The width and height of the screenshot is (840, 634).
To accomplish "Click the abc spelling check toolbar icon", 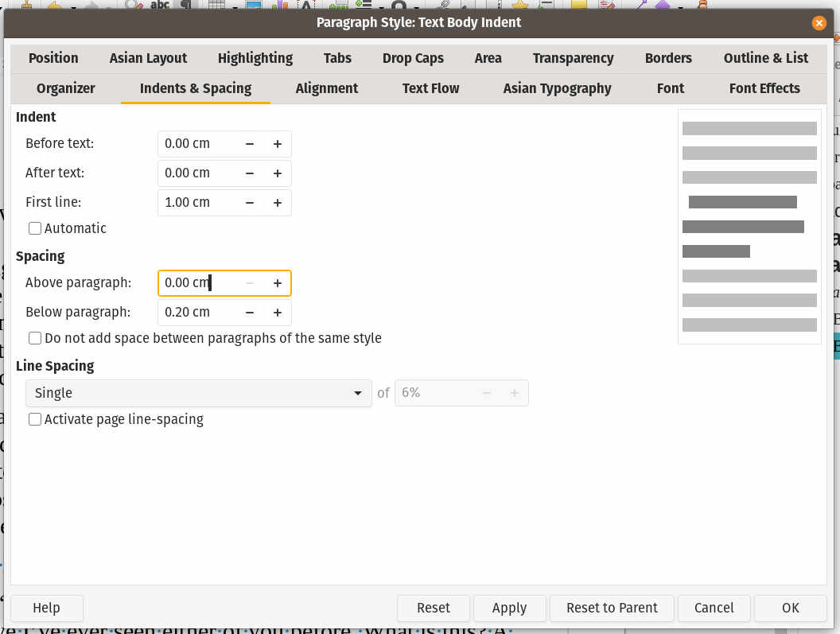I will (160, 5).
